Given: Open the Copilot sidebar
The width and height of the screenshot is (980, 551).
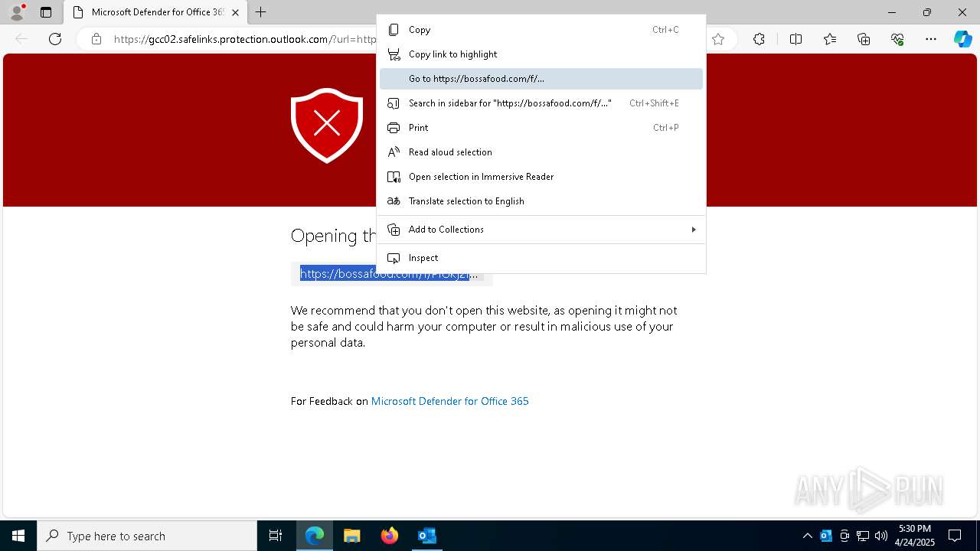Looking at the screenshot, I should coord(962,39).
